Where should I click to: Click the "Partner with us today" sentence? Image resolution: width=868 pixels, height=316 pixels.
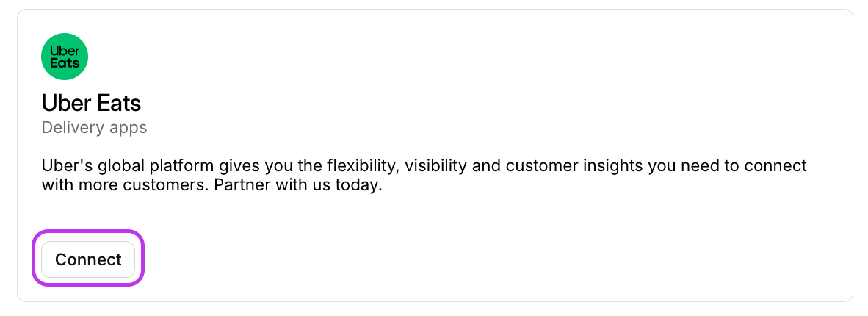coord(299,185)
